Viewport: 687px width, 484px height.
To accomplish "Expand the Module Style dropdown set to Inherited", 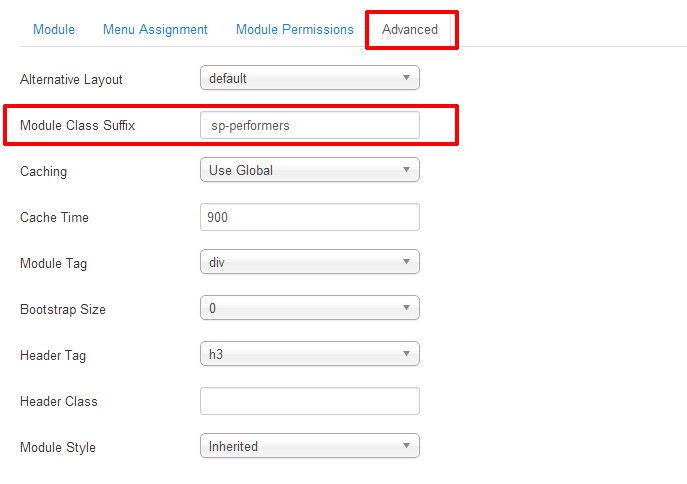I will (310, 447).
